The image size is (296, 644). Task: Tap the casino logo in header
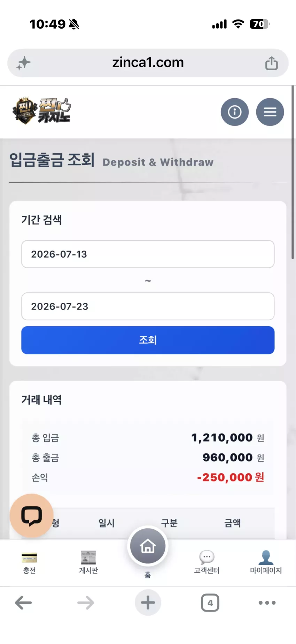click(x=41, y=111)
